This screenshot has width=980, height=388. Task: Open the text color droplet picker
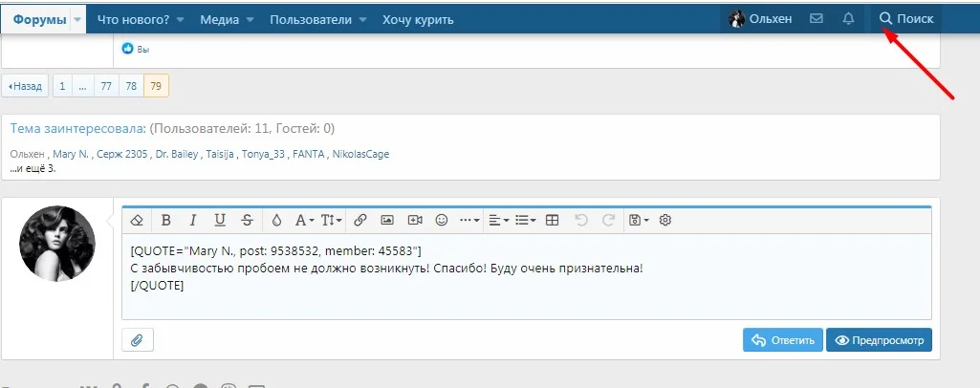tap(277, 220)
